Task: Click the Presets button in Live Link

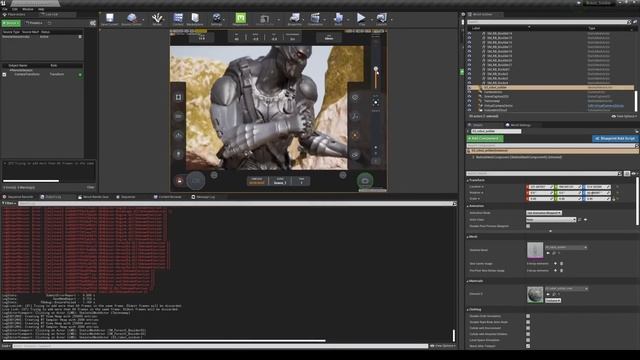Action: 34,23
